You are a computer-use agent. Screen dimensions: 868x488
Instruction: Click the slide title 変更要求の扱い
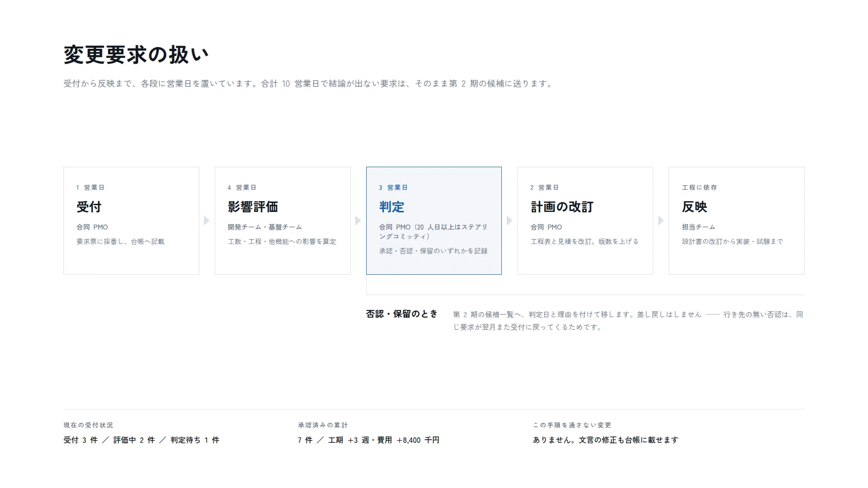(136, 55)
